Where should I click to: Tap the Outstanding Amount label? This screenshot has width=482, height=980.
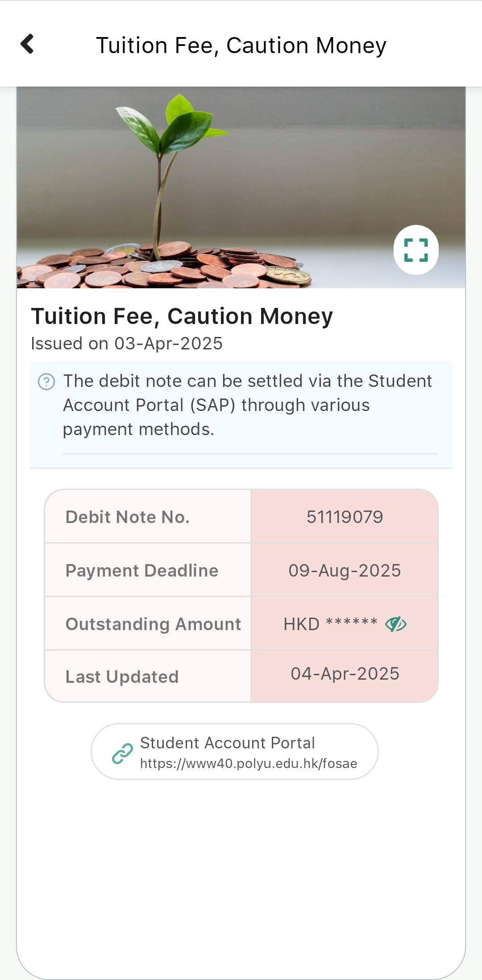tap(153, 624)
